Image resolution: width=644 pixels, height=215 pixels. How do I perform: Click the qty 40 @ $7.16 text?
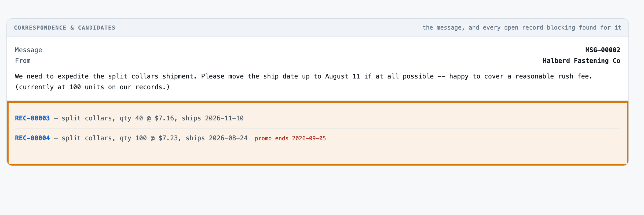coord(147,118)
